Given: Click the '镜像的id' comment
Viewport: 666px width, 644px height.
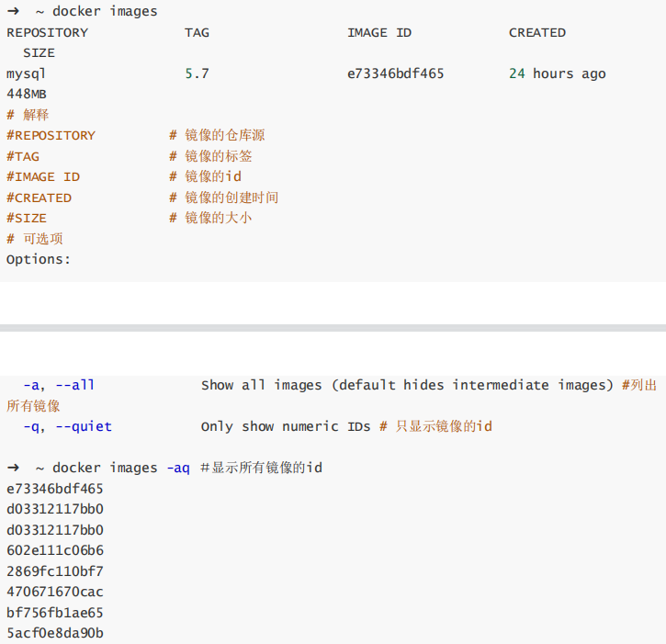Looking at the screenshot, I should 213,176.
